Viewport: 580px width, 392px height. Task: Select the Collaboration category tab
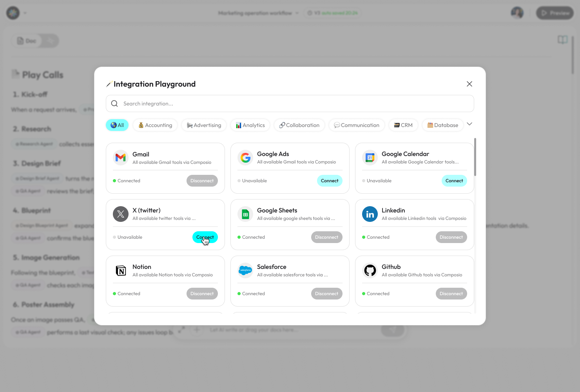coord(299,125)
